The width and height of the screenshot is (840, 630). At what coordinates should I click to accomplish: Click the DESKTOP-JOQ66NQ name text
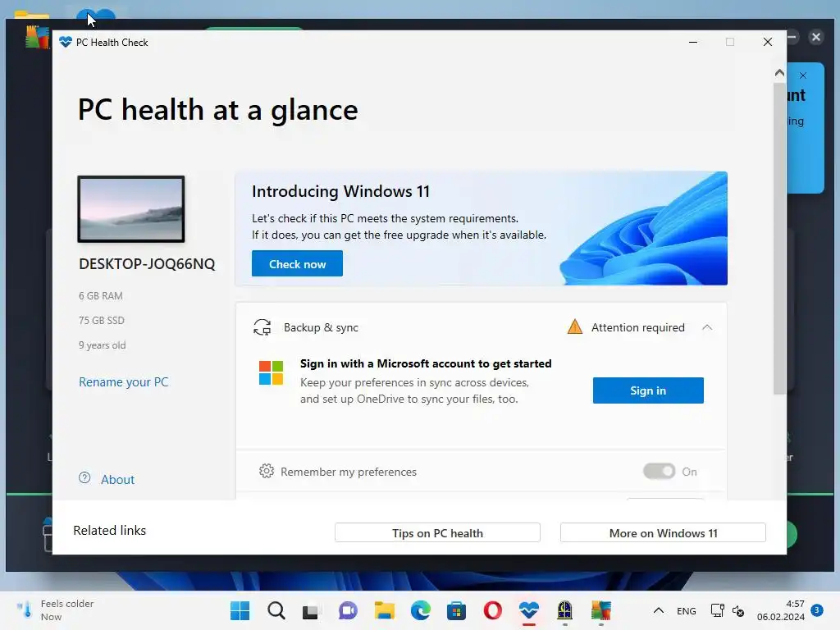(147, 264)
